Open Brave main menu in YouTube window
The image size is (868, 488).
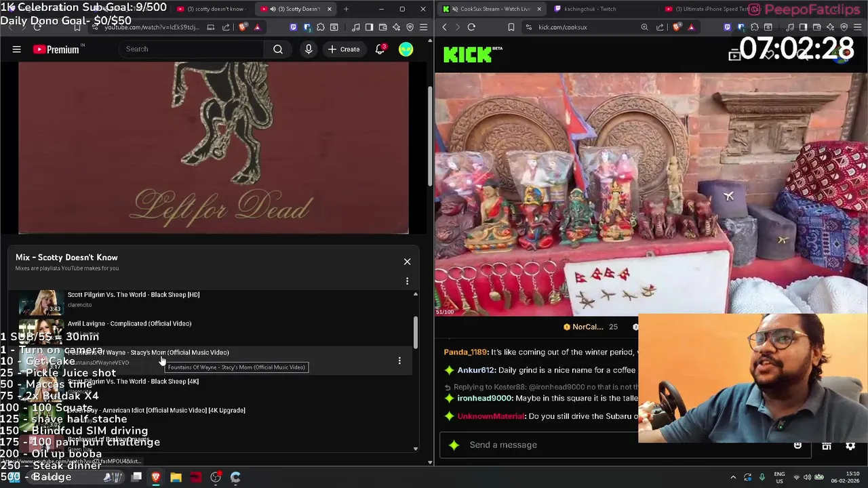pyautogui.click(x=423, y=27)
